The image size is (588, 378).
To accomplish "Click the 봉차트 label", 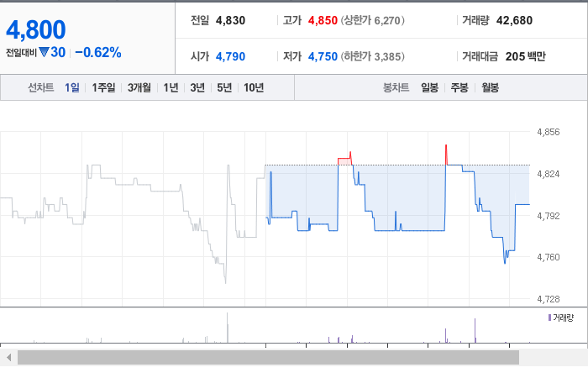I will [x=396, y=87].
